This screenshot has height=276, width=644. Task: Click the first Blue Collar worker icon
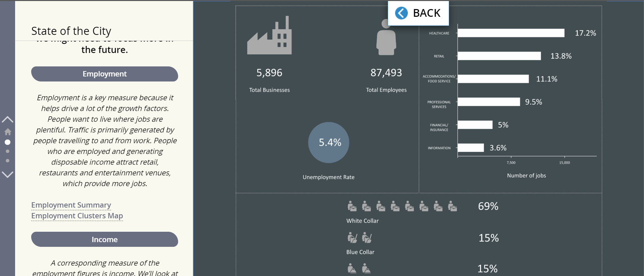[x=352, y=238]
